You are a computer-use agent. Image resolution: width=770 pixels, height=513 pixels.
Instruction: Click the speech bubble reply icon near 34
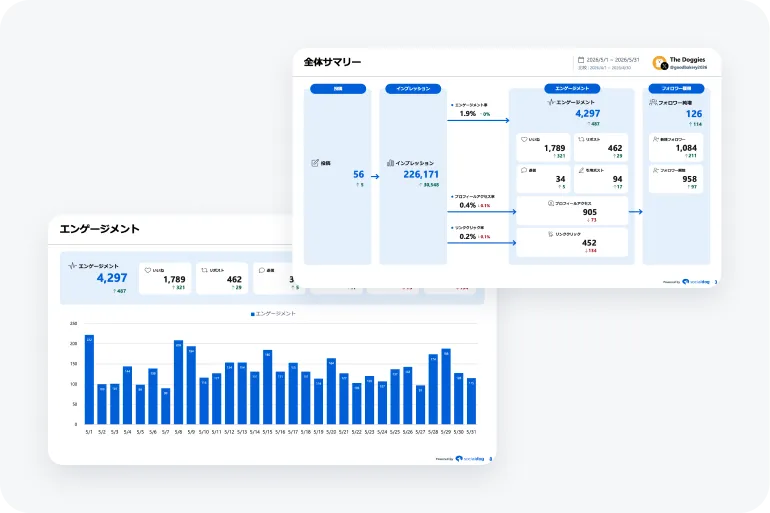pyautogui.click(x=524, y=170)
